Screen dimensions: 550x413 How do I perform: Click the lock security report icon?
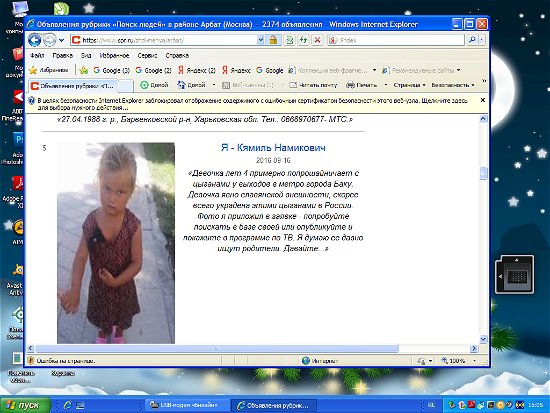(273, 40)
